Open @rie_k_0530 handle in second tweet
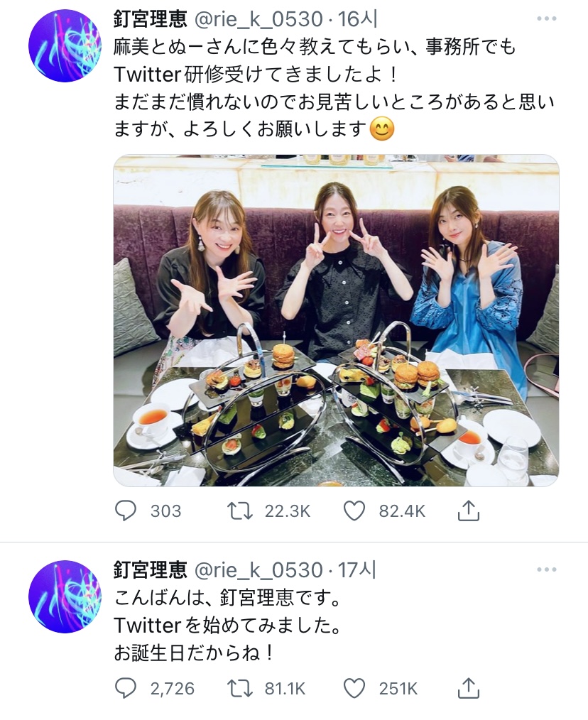The width and height of the screenshot is (588, 720). pyautogui.click(x=258, y=571)
